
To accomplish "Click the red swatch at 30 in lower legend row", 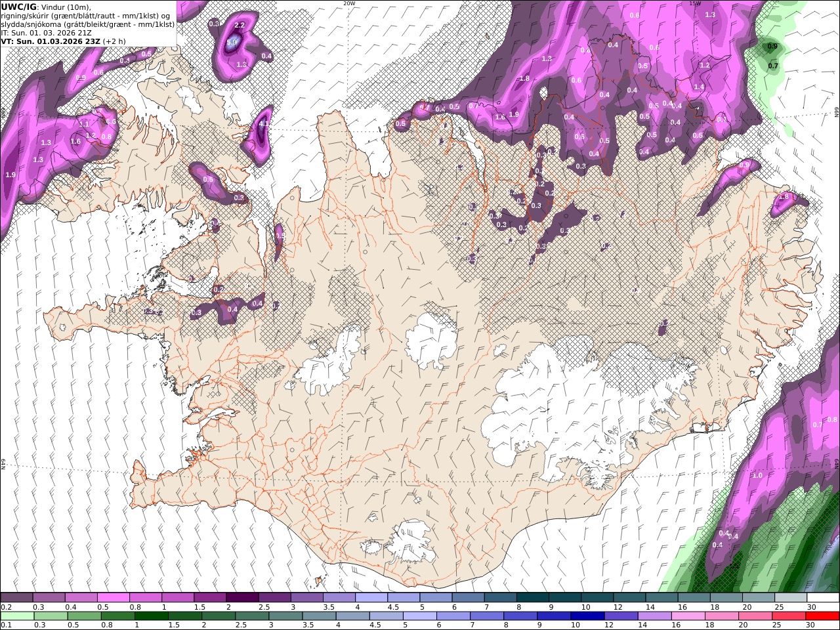I will [x=822, y=616].
